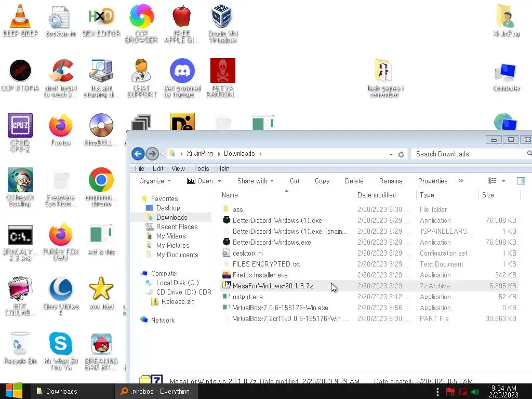Screen dimensions: 532x399
Task: Open the Windows Start button
Action: pos(14,391)
